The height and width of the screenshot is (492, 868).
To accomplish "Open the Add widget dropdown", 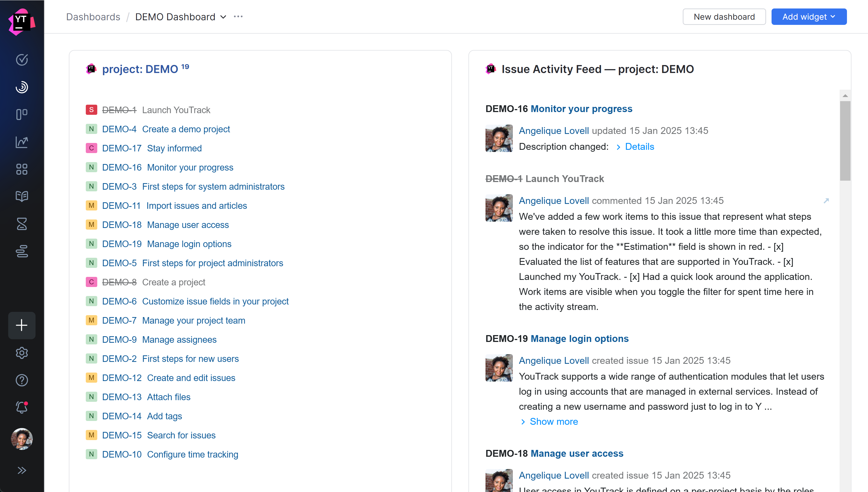I will click(808, 17).
